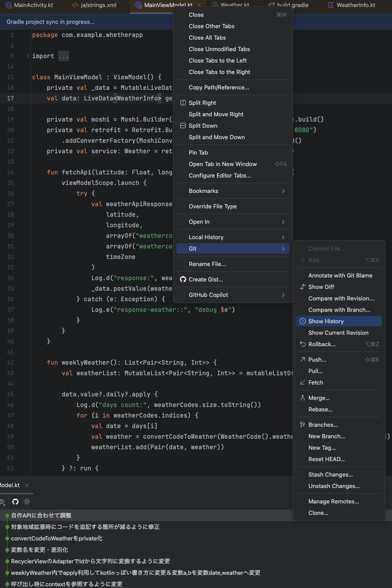Expand the Open In submenu
This screenshot has width=392, height=588.
(x=283, y=222)
